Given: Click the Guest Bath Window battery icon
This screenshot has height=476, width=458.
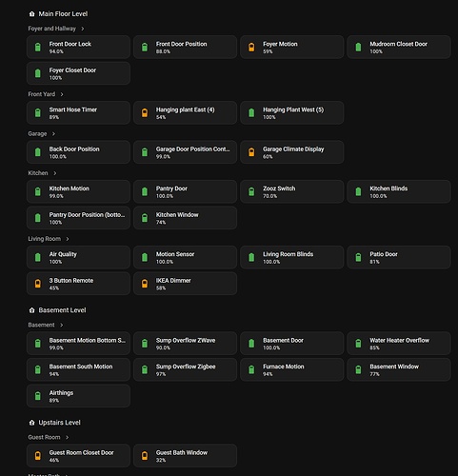Looking at the screenshot, I should point(145,456).
